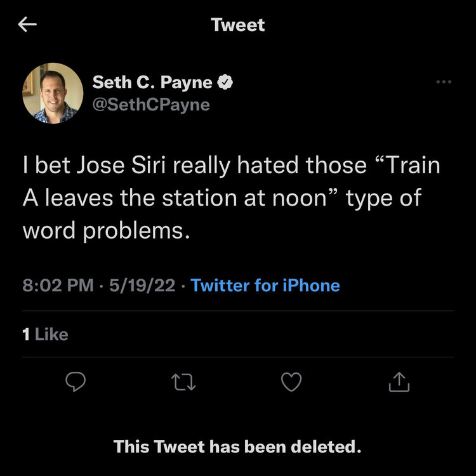This screenshot has height=476, width=476.
Task: Share the tweet via upload arrow icon
Action: coord(399,381)
